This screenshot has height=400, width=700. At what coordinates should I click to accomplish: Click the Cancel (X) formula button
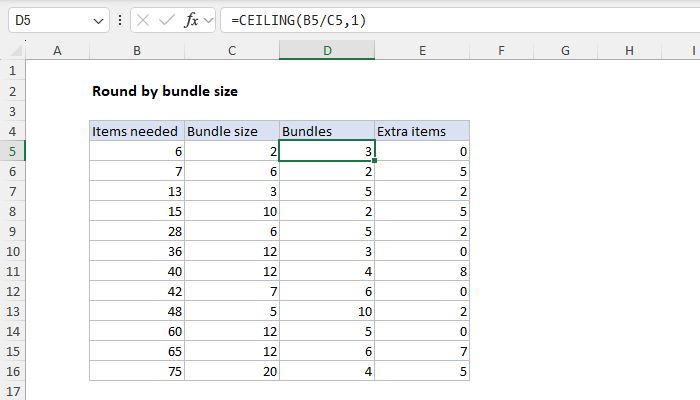[x=143, y=20]
